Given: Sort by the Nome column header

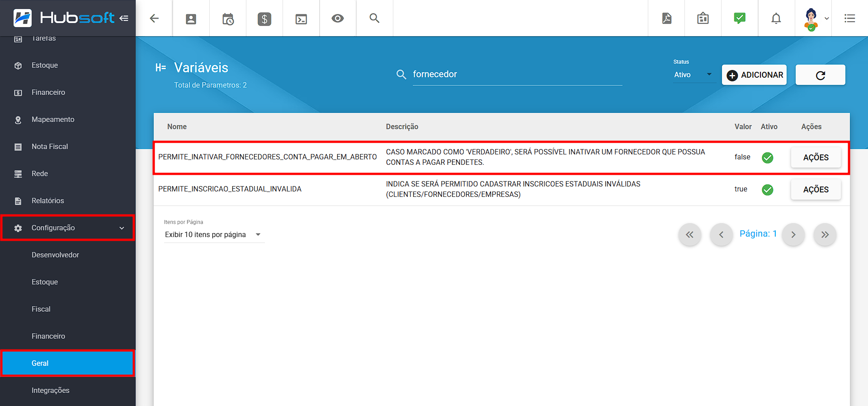Looking at the screenshot, I should pyautogui.click(x=177, y=127).
